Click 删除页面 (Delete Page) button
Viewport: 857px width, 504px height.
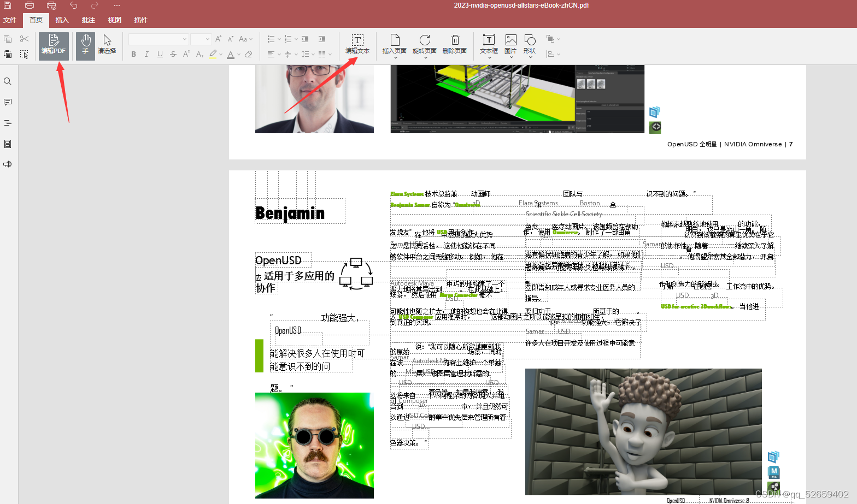pyautogui.click(x=455, y=44)
